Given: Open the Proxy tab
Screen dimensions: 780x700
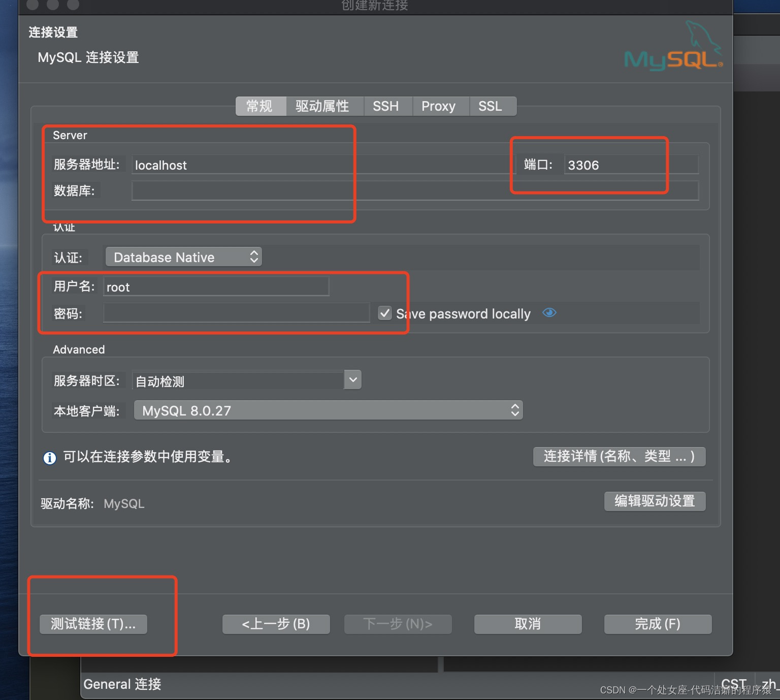Looking at the screenshot, I should tap(439, 106).
